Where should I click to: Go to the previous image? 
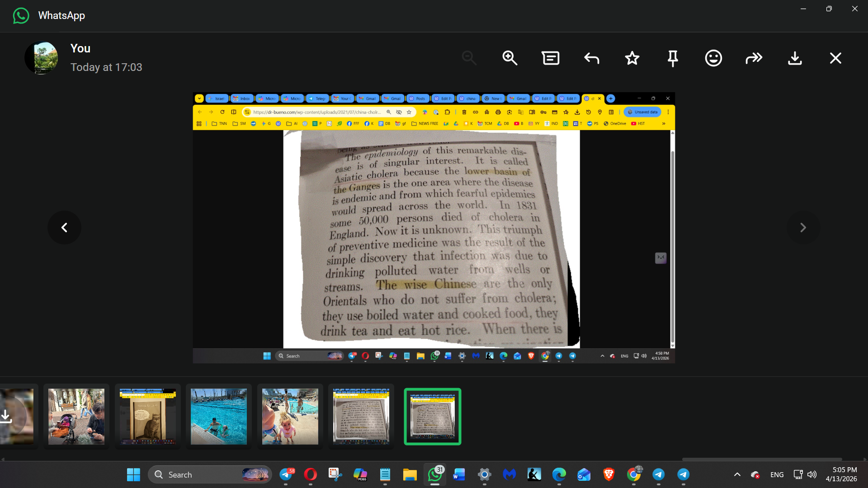coord(64,227)
